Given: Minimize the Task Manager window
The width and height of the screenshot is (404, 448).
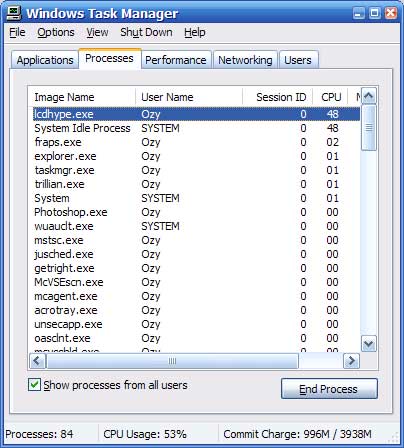Looking at the screenshot, I should [x=359, y=13].
